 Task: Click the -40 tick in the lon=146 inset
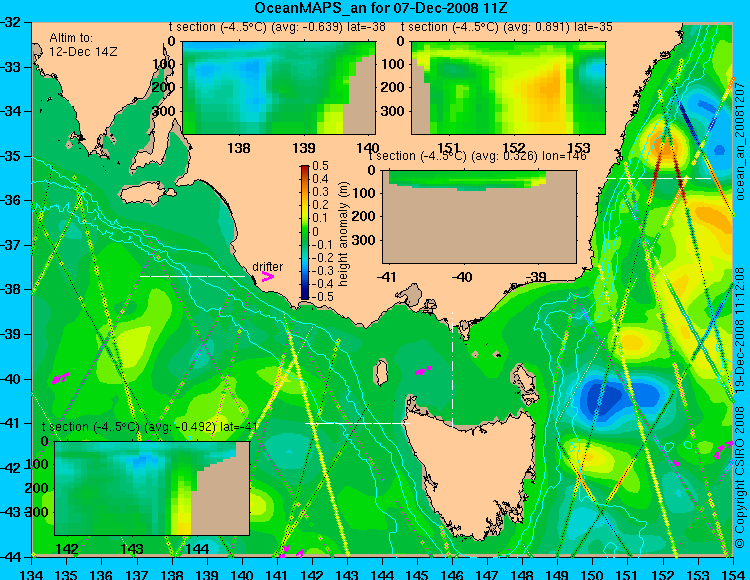coord(463,277)
